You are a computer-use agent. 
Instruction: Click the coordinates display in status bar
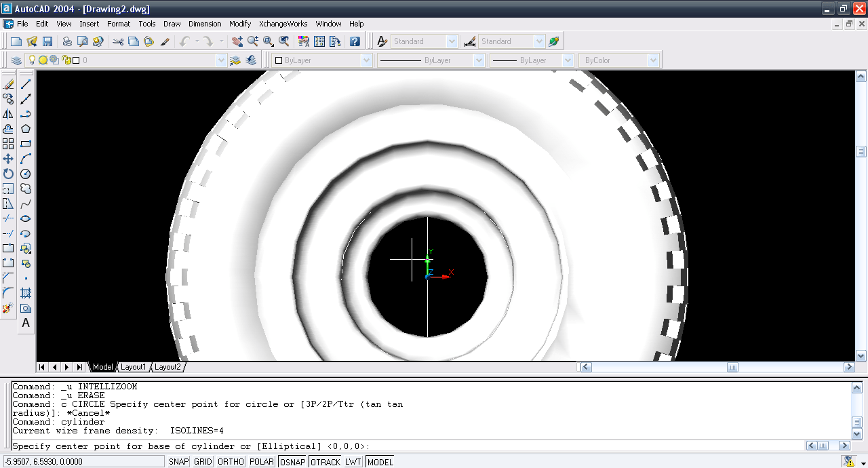point(83,461)
